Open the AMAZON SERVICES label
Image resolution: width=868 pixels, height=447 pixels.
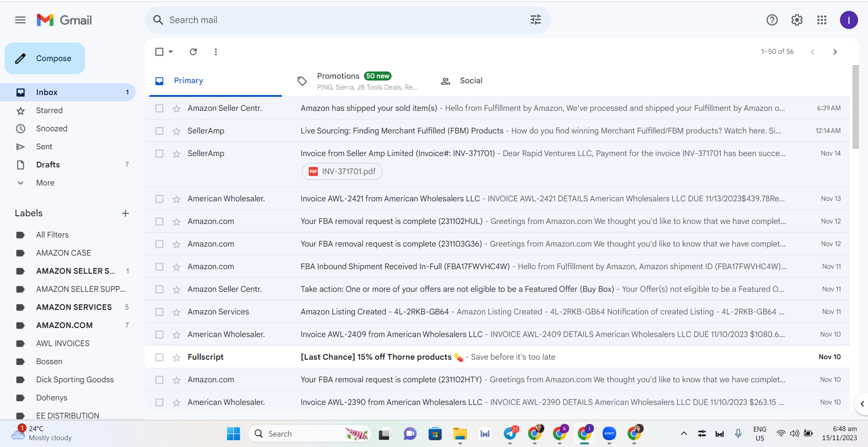(68, 307)
